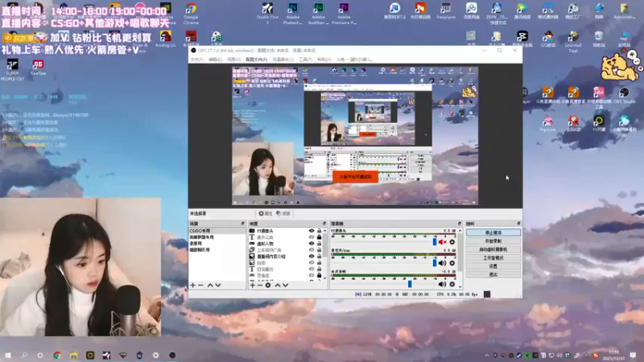Open SUPER PEOPLE CBT desktop icon
Viewport: 644px width, 362px height.
point(12,70)
